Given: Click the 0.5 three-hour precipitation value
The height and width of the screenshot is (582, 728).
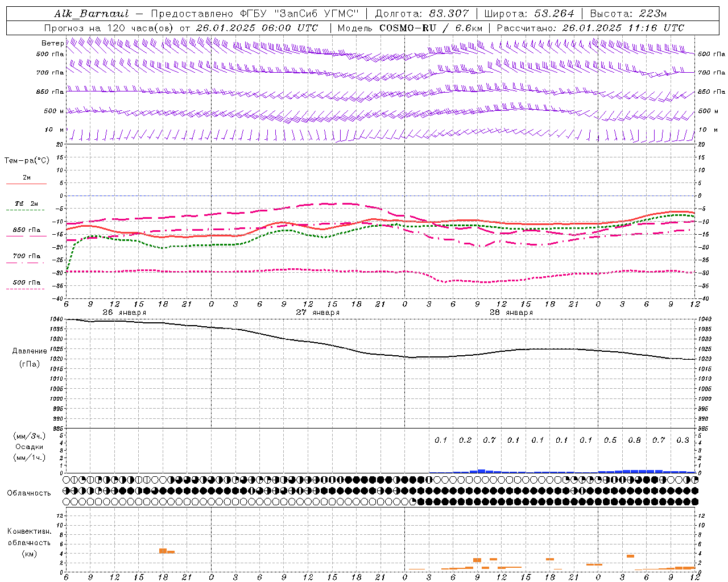Looking at the screenshot, I should pos(610,440).
